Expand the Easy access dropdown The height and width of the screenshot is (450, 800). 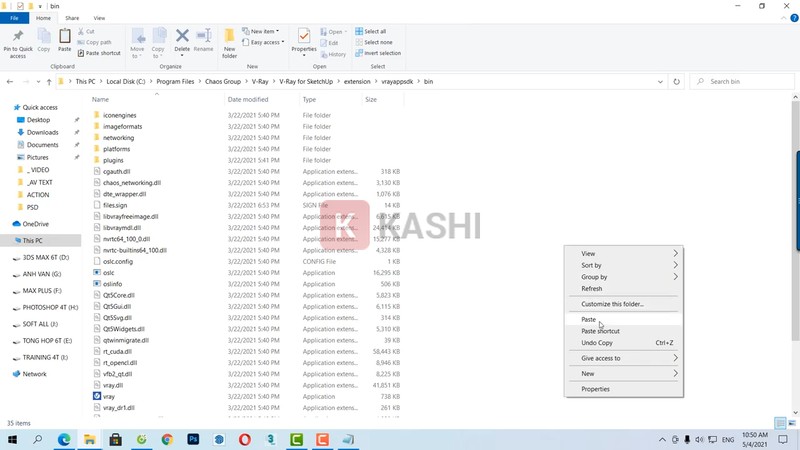266,42
